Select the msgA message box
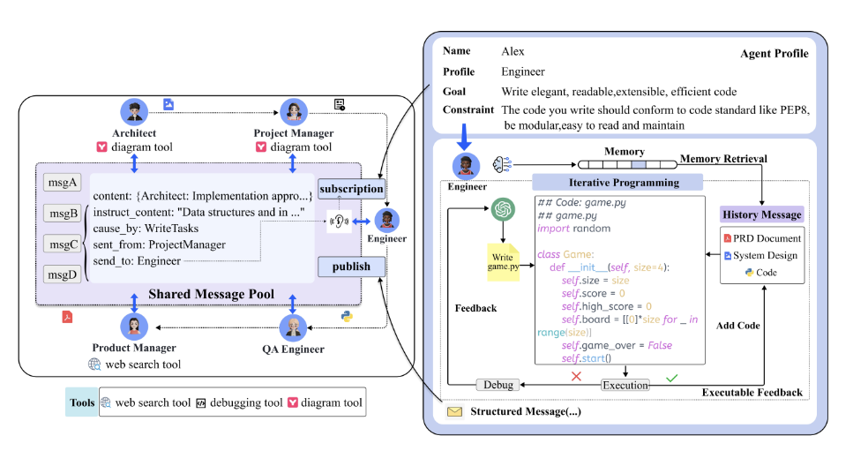 [62, 183]
